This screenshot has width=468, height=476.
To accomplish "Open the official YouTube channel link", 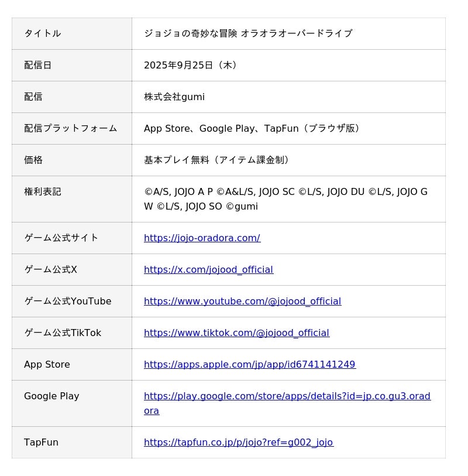I will pos(242,301).
